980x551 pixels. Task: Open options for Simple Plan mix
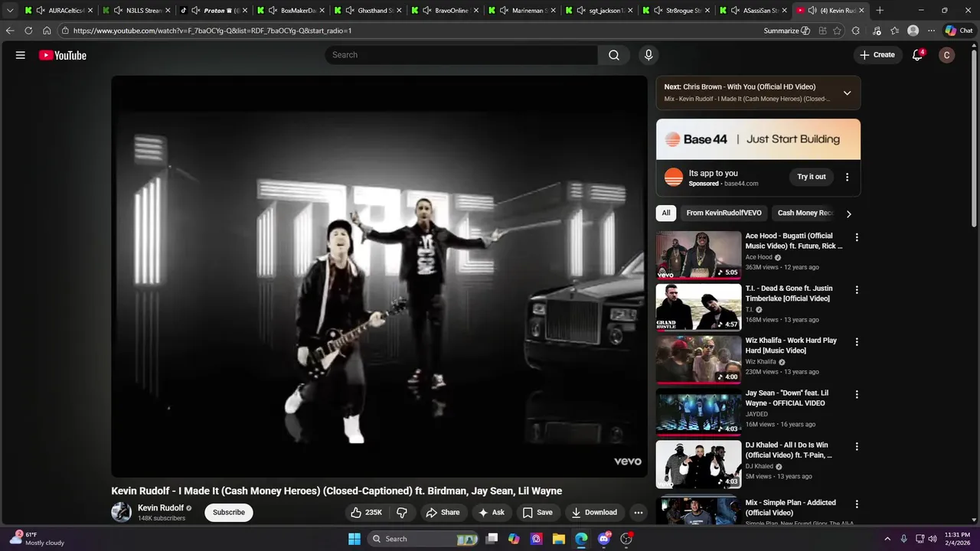(857, 504)
